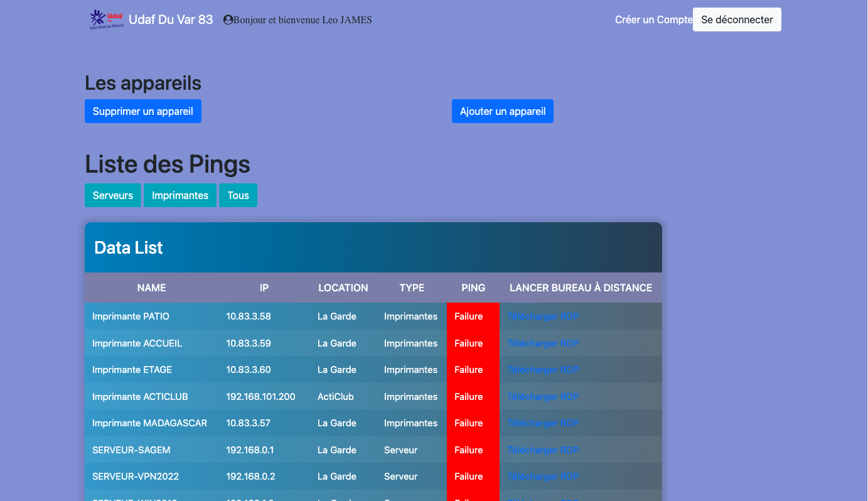This screenshot has width=868, height=501.
Task: Click the PING column header
Action: tap(473, 288)
